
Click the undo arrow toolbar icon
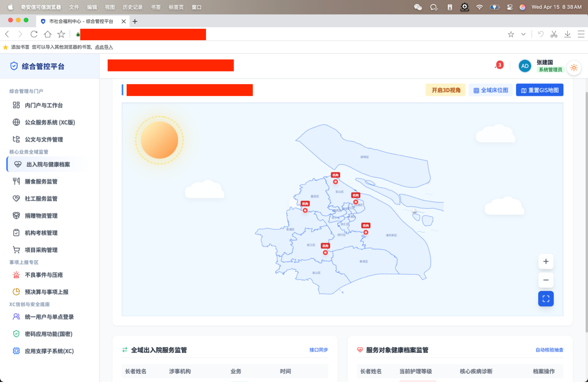[x=541, y=34]
